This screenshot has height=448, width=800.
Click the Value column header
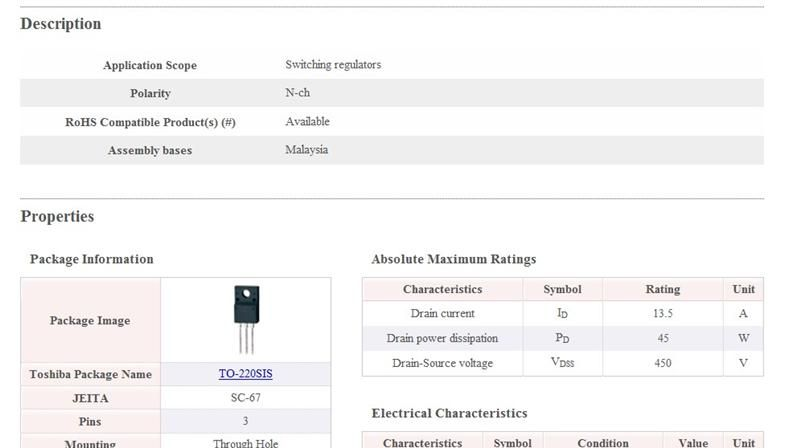tap(693, 442)
